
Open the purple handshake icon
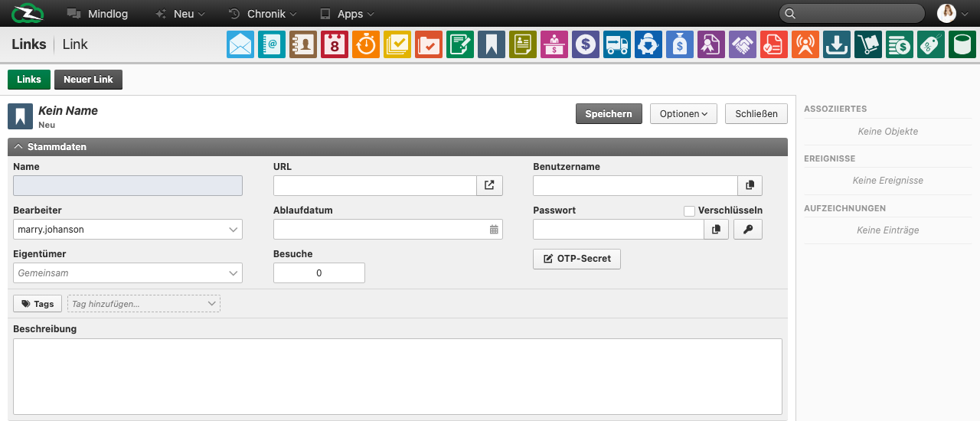[x=743, y=44]
